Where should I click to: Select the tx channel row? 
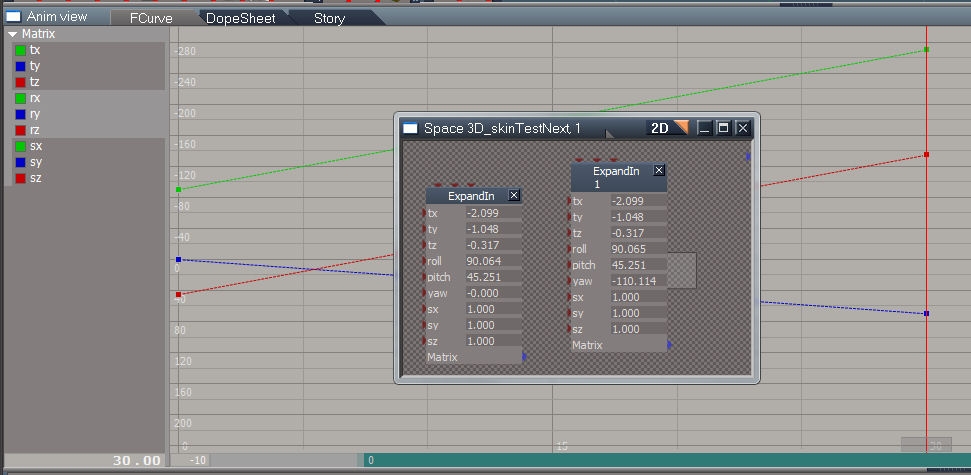coord(89,50)
